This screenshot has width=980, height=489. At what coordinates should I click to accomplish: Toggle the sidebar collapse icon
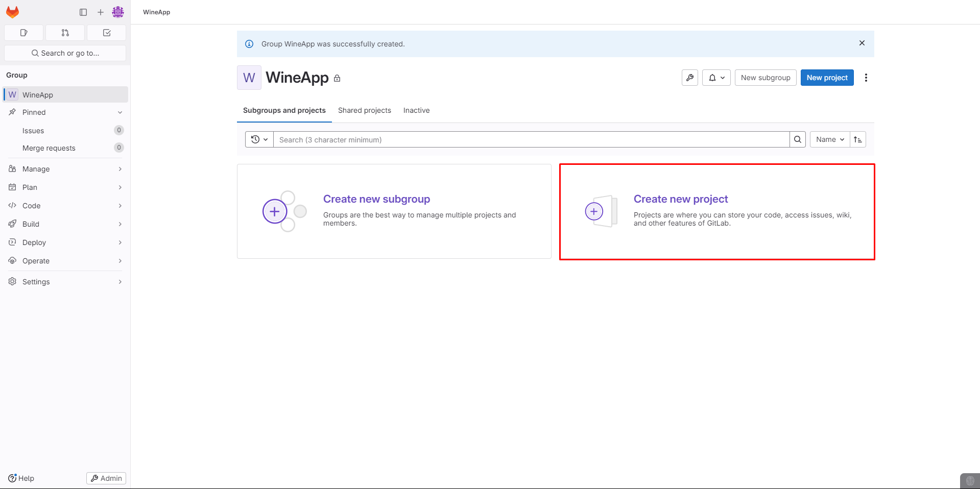pos(83,12)
